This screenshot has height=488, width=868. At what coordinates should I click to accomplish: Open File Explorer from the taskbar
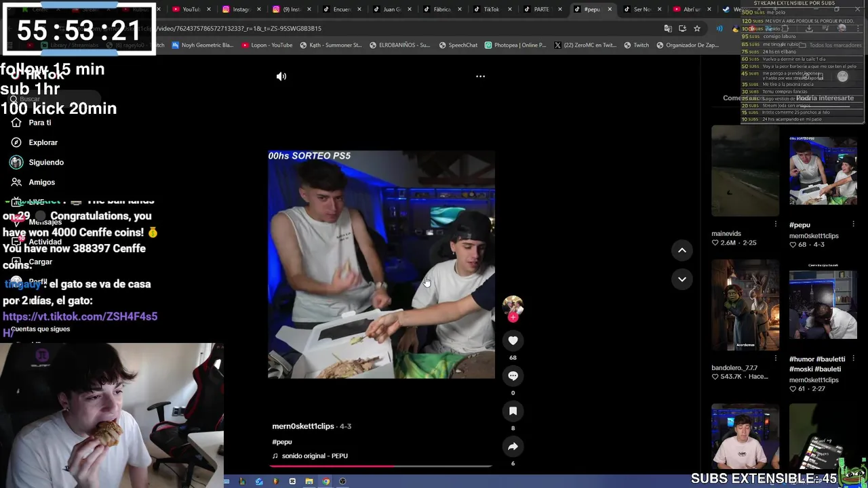pos(309,481)
